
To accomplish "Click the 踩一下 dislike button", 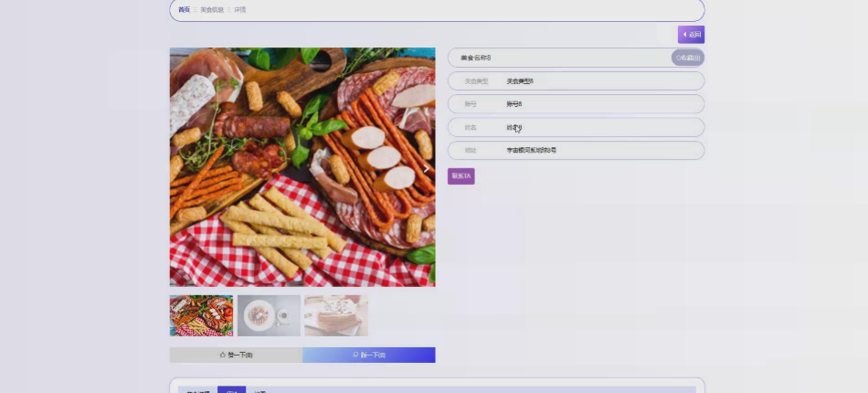I will 369,355.
